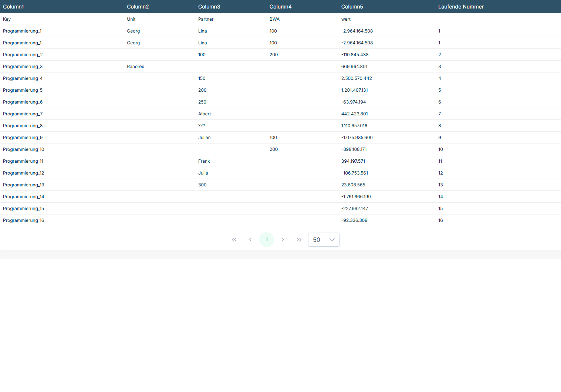
Task: Click the value 1.110.657.016
Action: [x=354, y=126]
